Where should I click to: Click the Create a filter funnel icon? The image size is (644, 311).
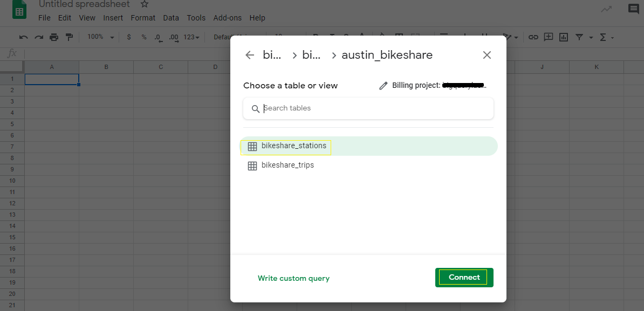pyautogui.click(x=579, y=37)
